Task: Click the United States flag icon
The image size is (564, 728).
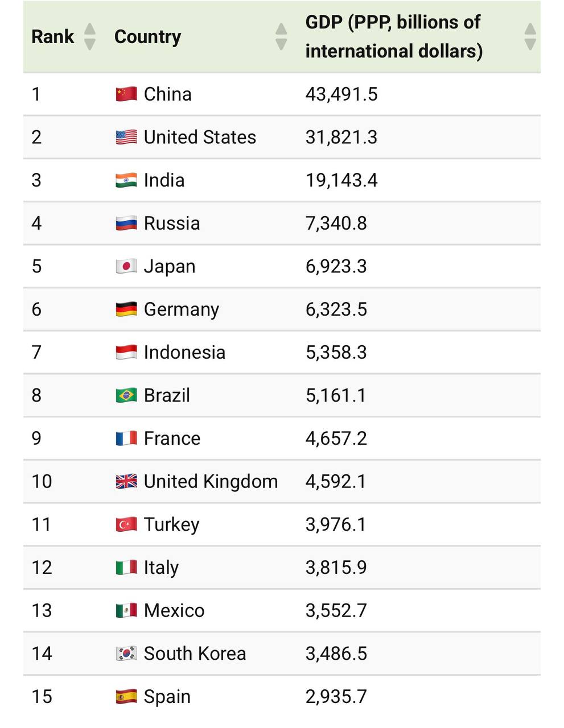Action: tap(126, 137)
